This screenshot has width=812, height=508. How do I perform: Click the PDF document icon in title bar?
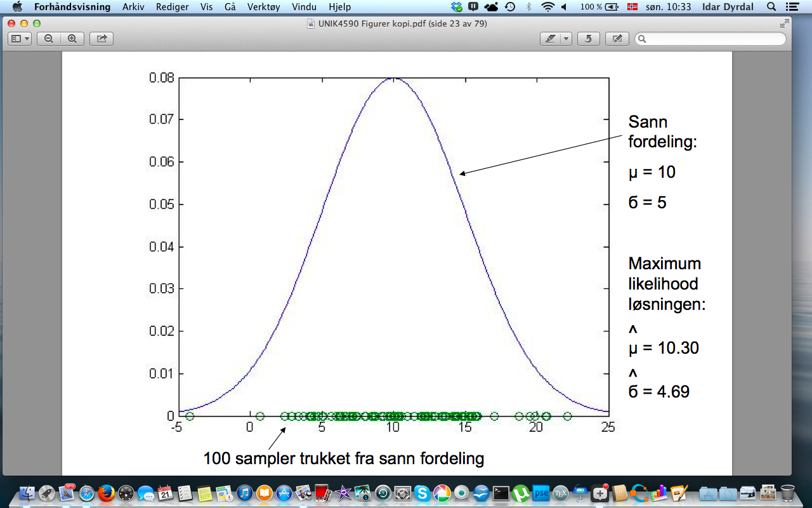pyautogui.click(x=311, y=23)
